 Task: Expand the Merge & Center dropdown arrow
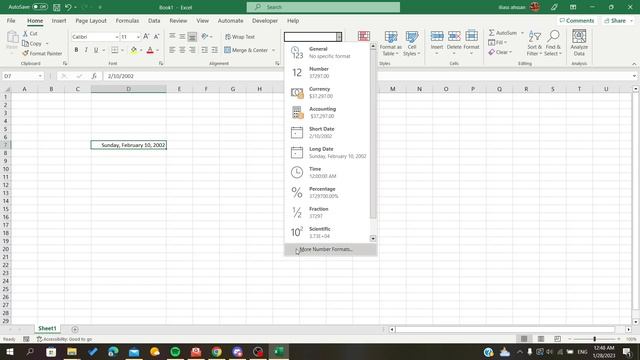[x=273, y=50]
